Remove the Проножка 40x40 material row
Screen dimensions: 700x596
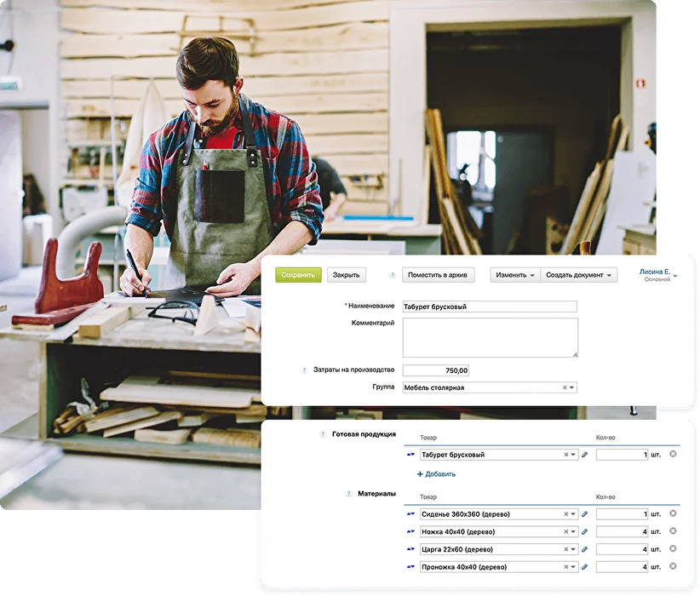pos(673,567)
